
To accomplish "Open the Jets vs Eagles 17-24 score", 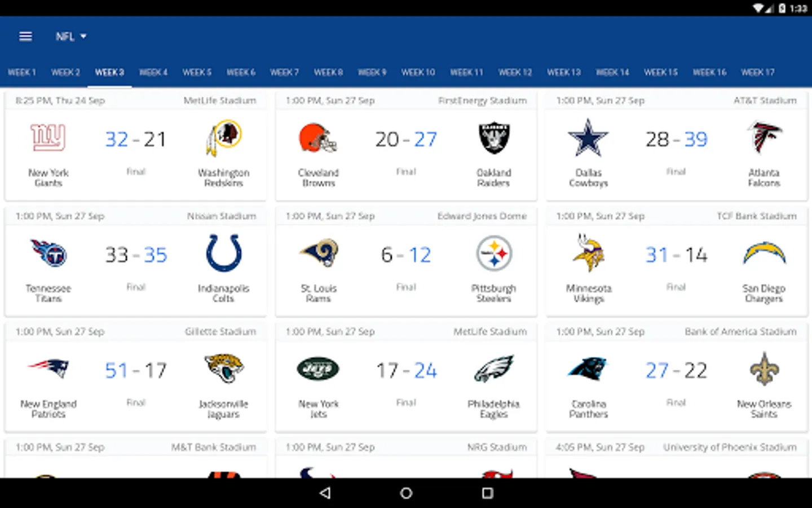I will point(406,370).
